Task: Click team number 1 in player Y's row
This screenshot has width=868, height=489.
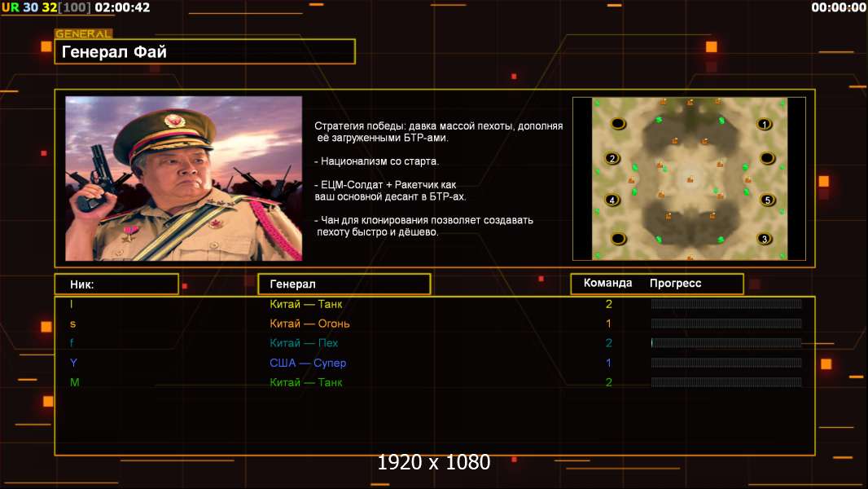Action: click(608, 363)
